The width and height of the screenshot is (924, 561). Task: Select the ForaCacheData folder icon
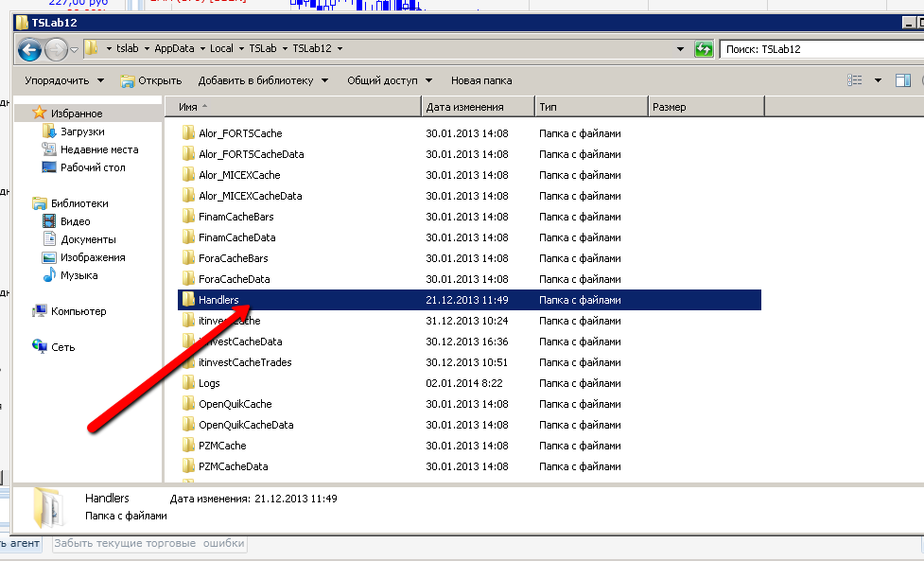pos(188,279)
